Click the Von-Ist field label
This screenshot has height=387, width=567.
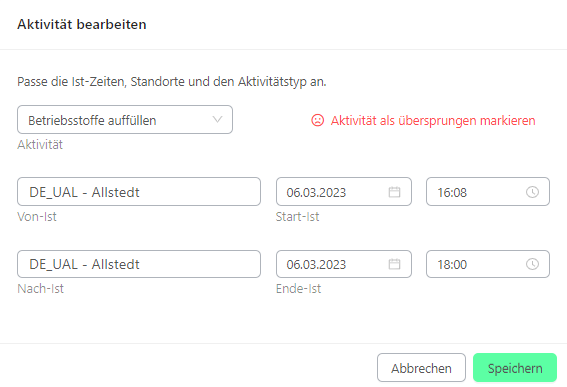37,217
